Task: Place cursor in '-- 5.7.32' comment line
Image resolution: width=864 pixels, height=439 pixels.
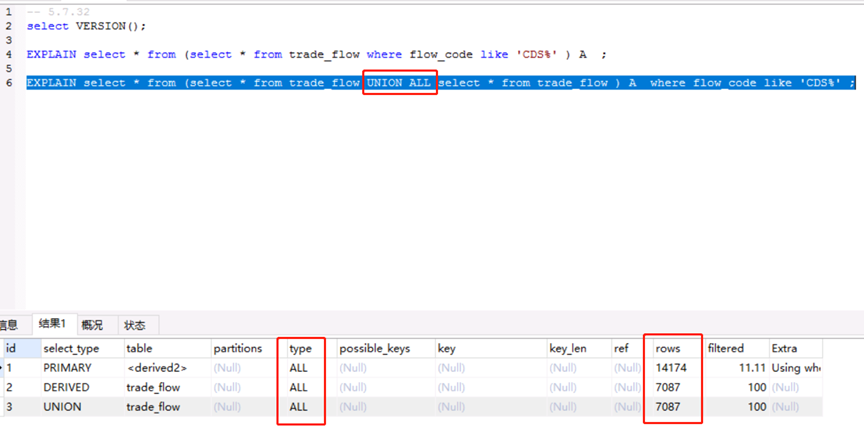Action: [x=58, y=12]
